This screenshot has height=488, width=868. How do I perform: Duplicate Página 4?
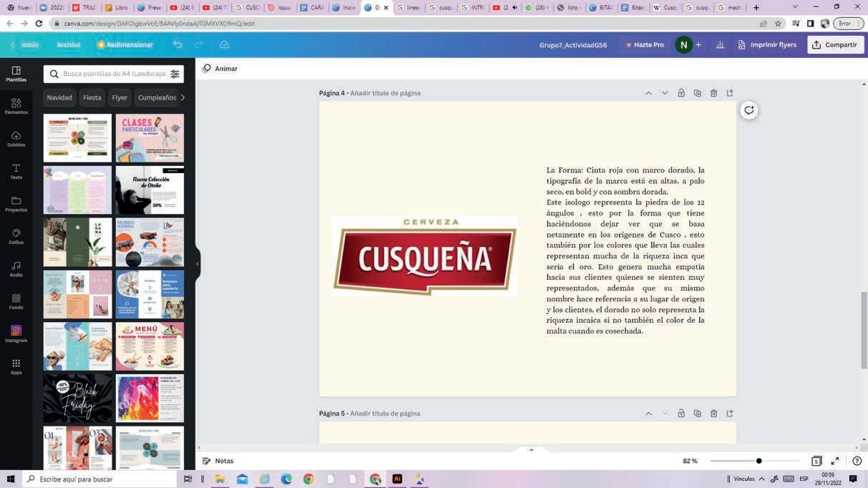click(698, 93)
